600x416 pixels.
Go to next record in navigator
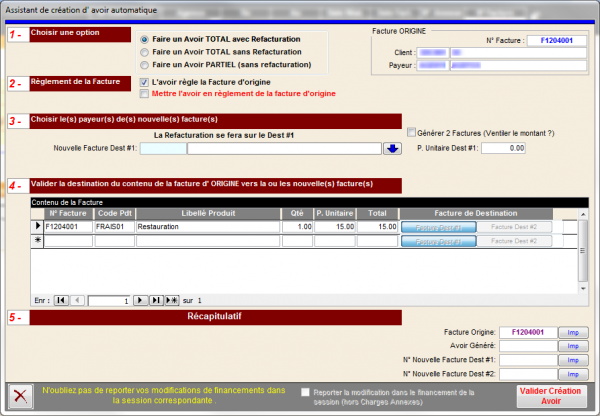[x=141, y=300]
